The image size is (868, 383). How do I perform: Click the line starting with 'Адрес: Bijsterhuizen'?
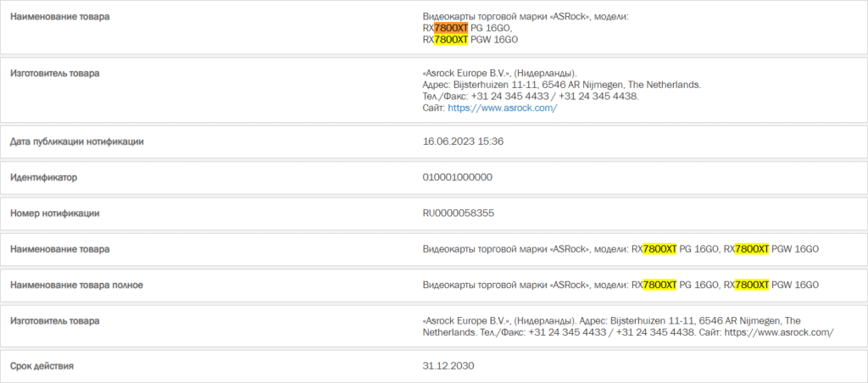click(561, 86)
